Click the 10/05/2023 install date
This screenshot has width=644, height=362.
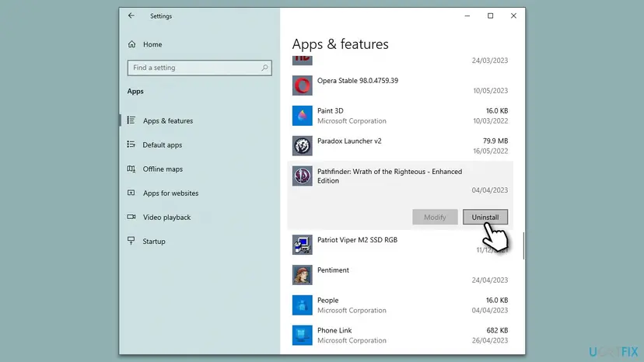491,91
